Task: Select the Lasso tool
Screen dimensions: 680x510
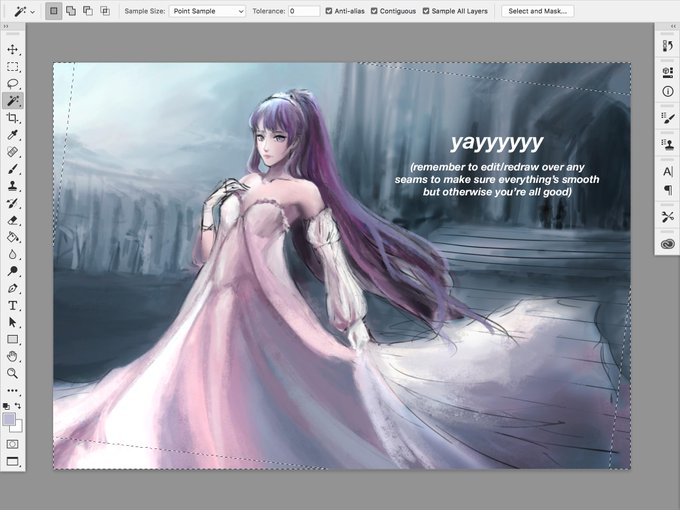Action: [13, 84]
